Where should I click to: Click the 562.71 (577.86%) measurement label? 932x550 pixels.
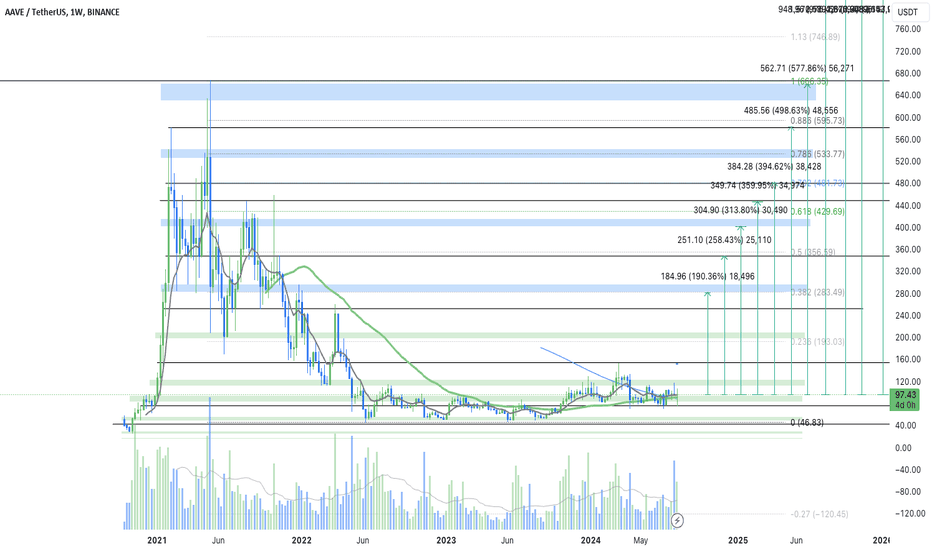point(807,68)
